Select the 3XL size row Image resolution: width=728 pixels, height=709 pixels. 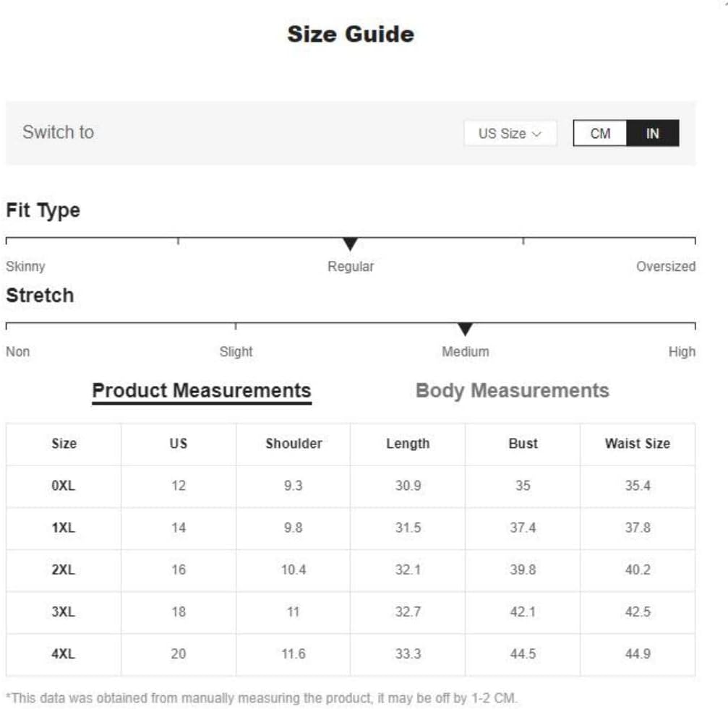pyautogui.click(x=351, y=612)
